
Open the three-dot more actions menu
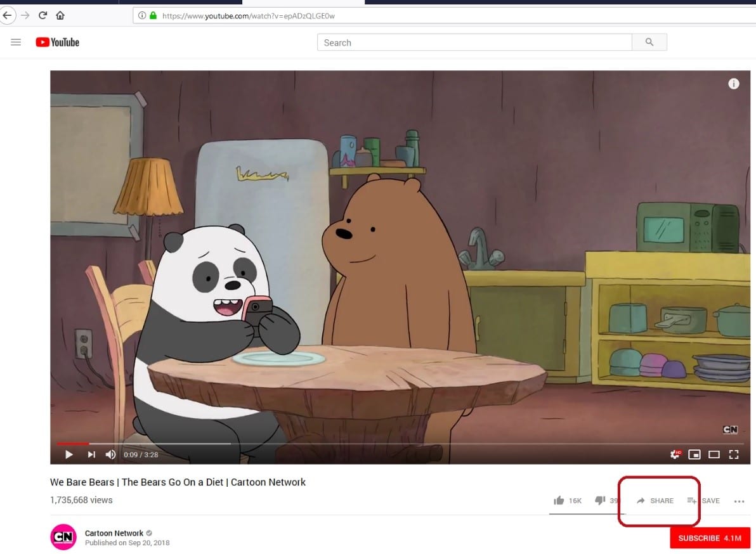tap(739, 501)
